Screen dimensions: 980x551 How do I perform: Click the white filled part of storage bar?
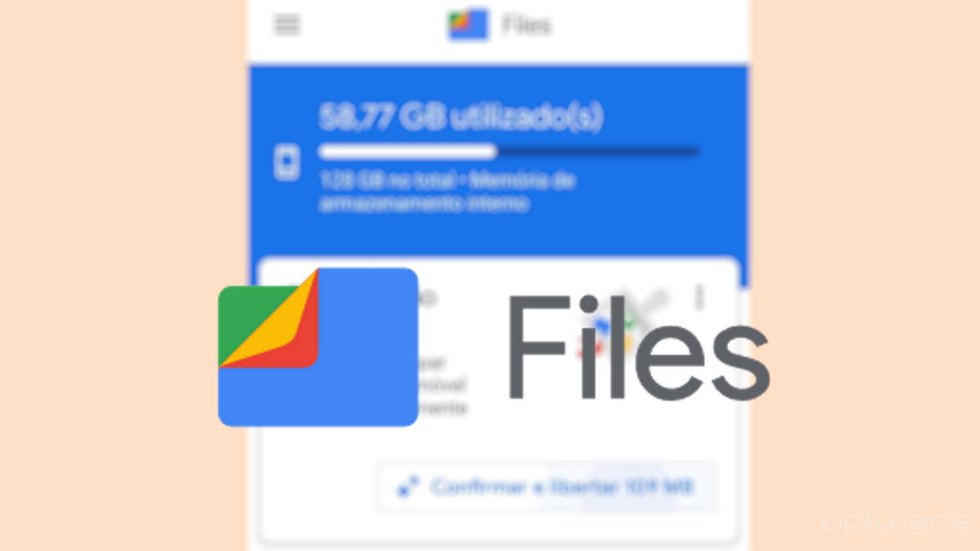point(408,151)
